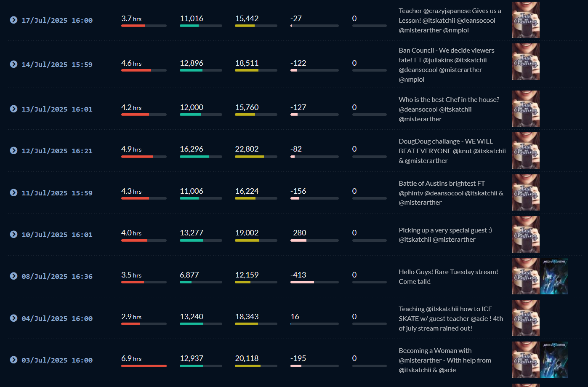
Task: Click the -280 followers value
Action: 298,233
